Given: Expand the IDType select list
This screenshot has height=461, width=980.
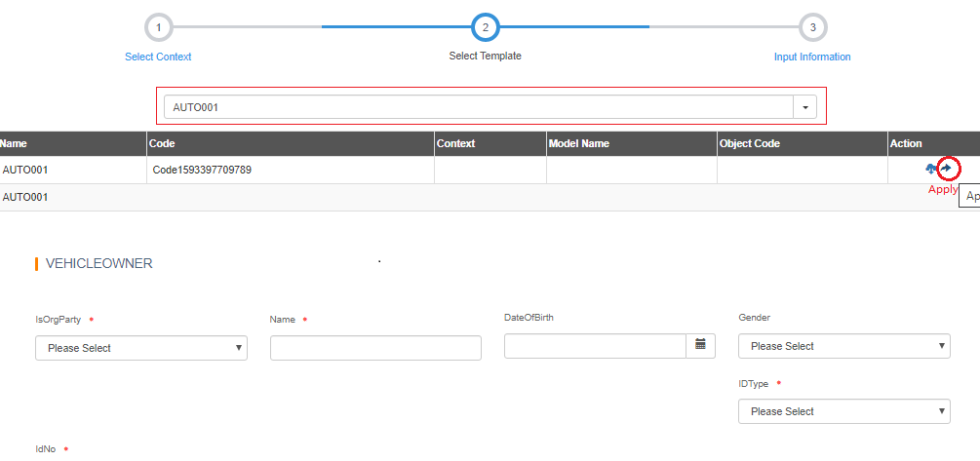Looking at the screenshot, I should [843, 411].
